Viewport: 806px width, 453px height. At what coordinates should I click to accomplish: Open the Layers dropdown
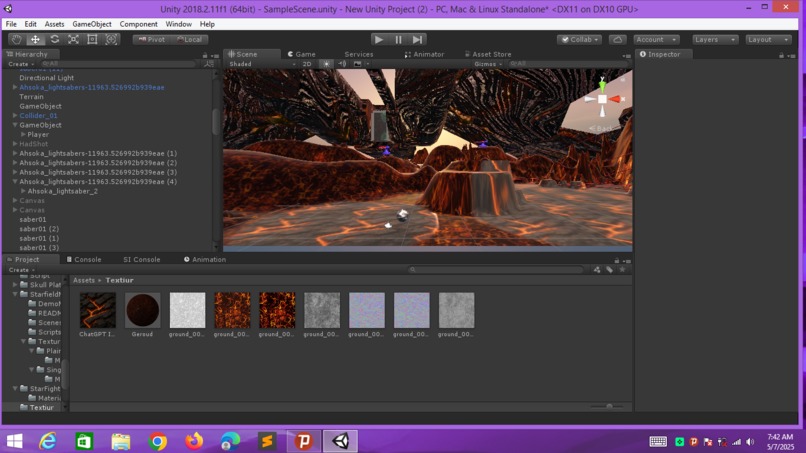715,40
